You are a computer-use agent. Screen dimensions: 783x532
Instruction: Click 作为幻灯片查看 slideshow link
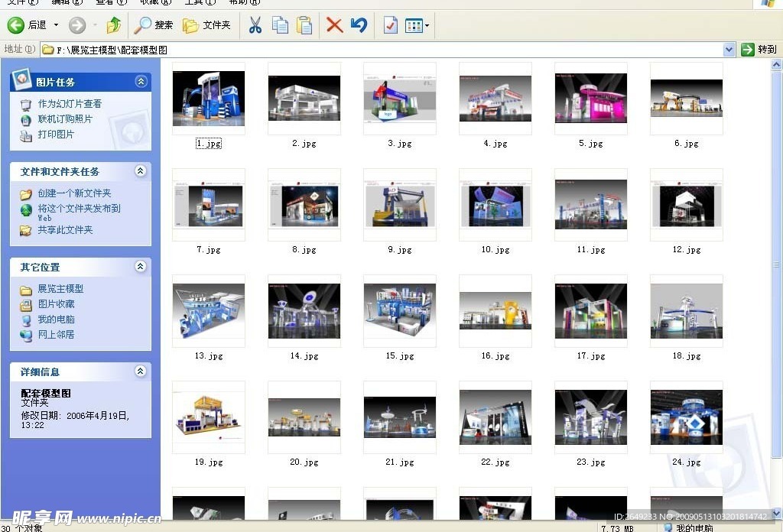pyautogui.click(x=70, y=104)
